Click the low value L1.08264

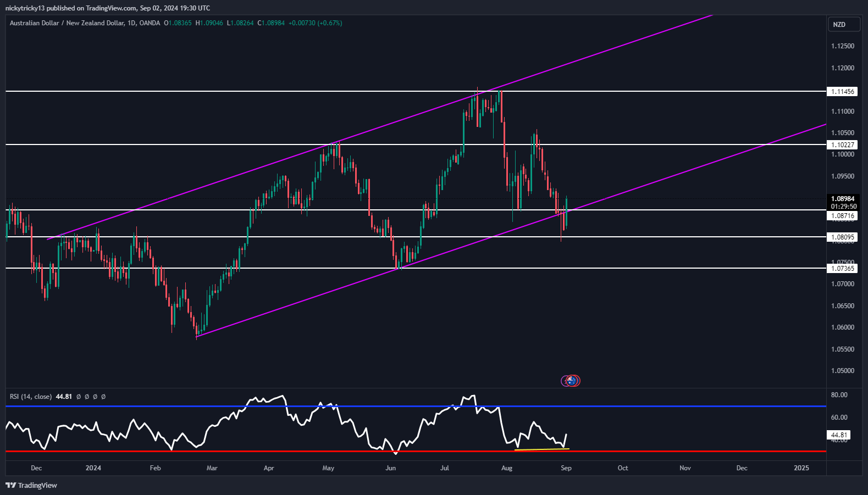point(240,23)
